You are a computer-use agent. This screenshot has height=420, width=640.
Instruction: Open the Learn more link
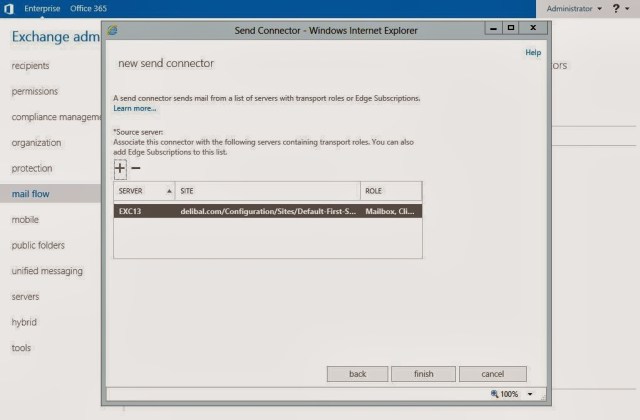(x=135, y=108)
